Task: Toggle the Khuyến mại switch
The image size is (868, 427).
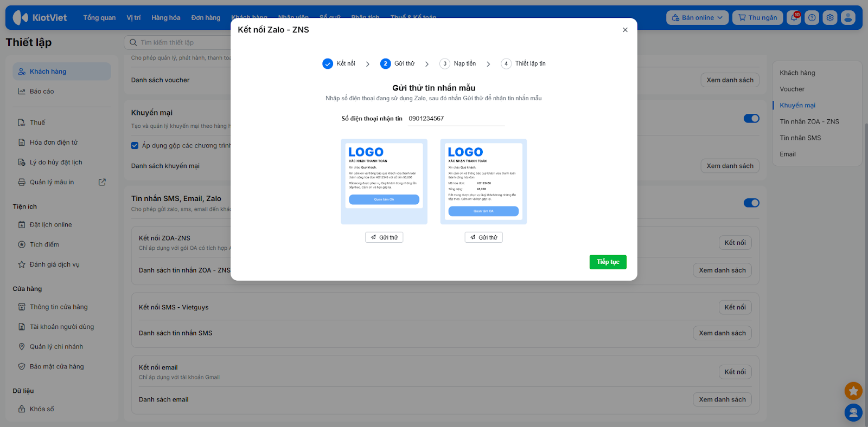Action: (751, 119)
